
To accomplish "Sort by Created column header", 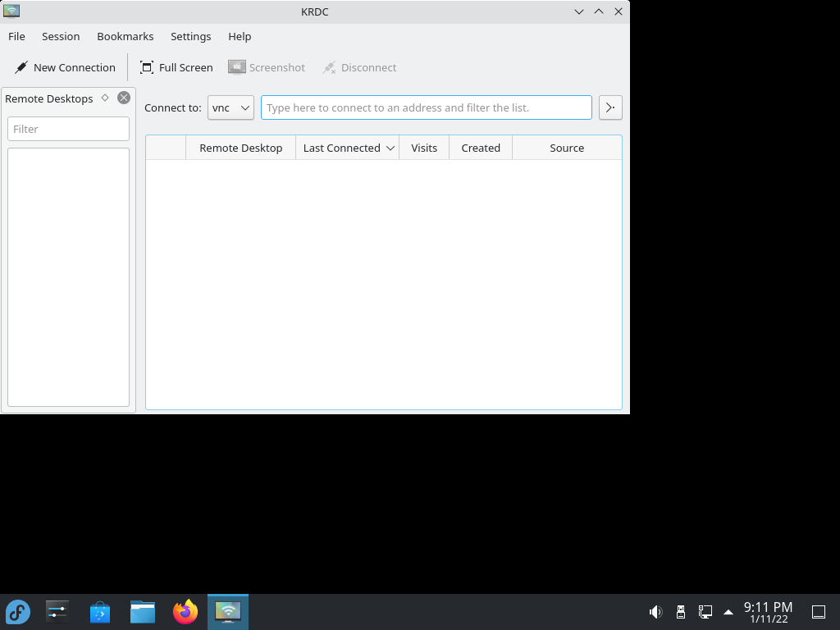I will tap(481, 148).
